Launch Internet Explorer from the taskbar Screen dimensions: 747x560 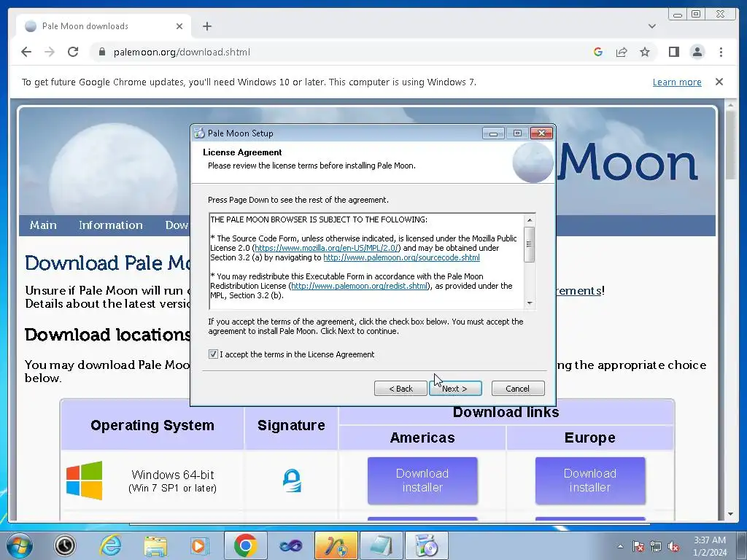click(110, 545)
